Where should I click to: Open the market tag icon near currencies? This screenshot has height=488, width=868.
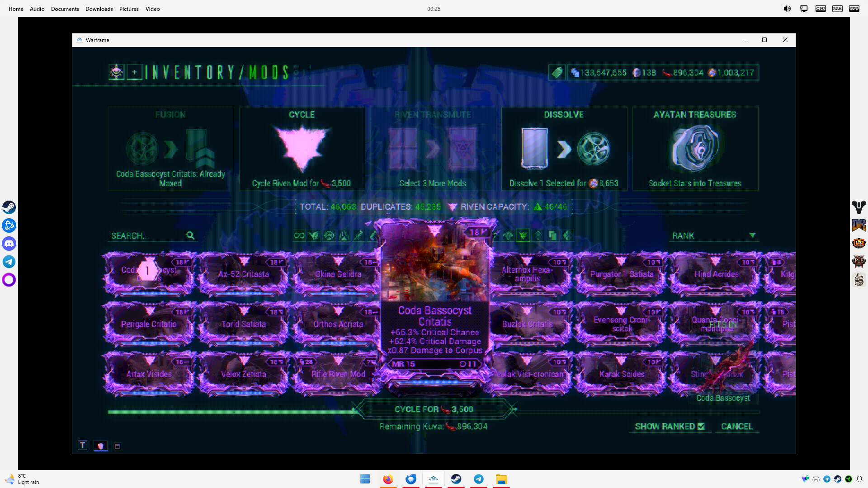click(557, 72)
